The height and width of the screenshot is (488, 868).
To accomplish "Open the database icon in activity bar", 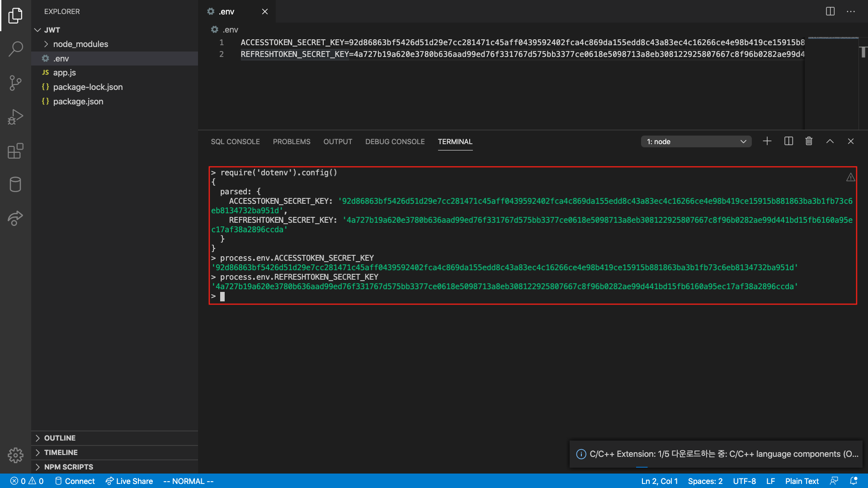I will (x=15, y=184).
